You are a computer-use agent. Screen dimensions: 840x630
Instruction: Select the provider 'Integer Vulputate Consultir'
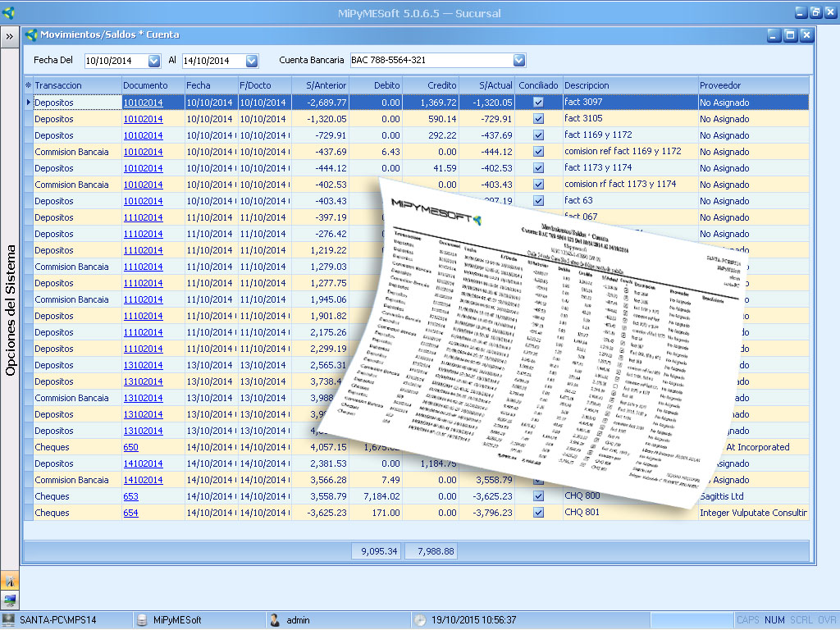tap(753, 513)
